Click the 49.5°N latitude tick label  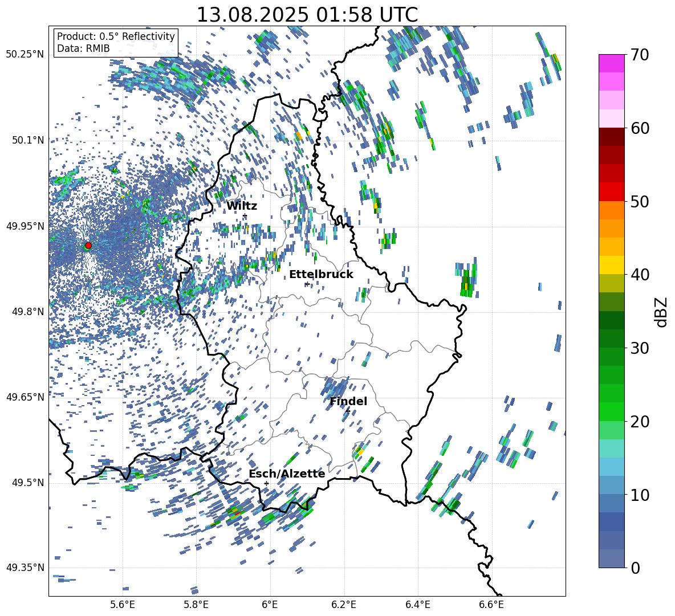pos(29,482)
